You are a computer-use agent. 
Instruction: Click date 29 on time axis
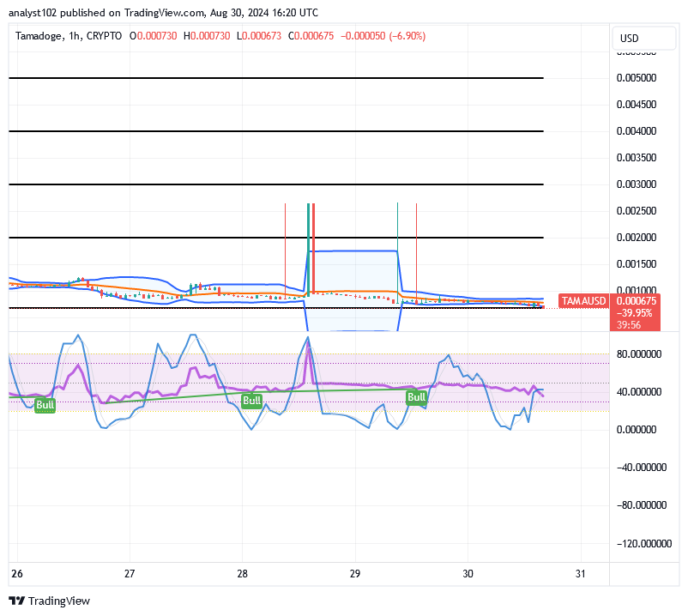click(355, 573)
